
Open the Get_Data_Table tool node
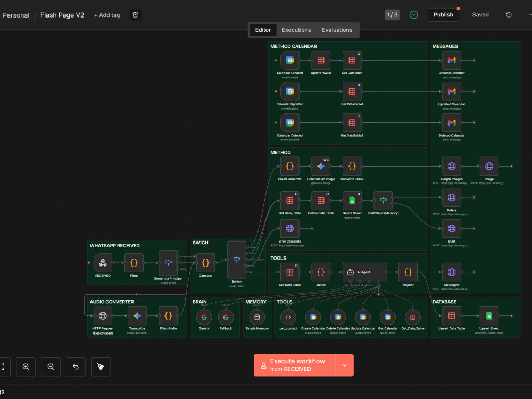point(413,318)
